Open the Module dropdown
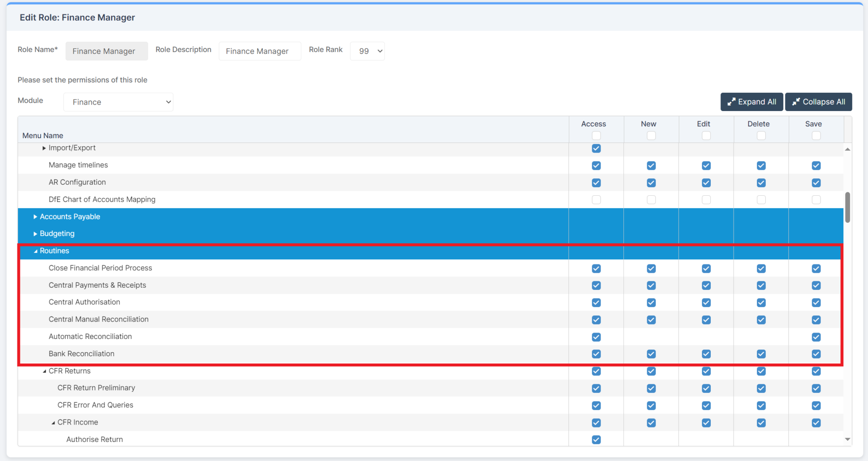The width and height of the screenshot is (868, 461). [118, 102]
